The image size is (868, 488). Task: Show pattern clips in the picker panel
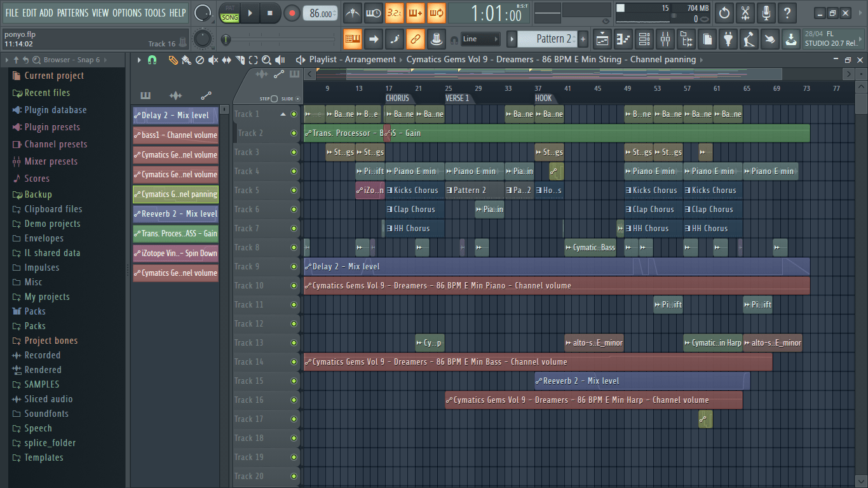coord(146,96)
